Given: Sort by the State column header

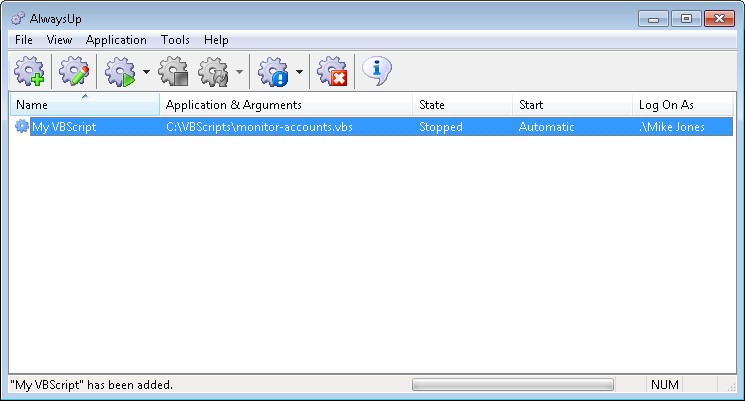Looking at the screenshot, I should 463,105.
